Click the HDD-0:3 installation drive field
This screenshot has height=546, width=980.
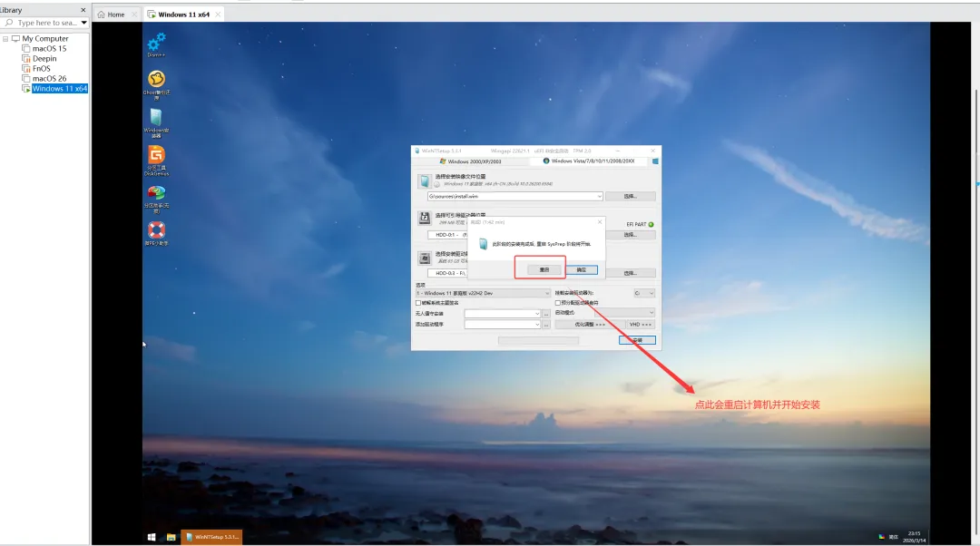(447, 273)
